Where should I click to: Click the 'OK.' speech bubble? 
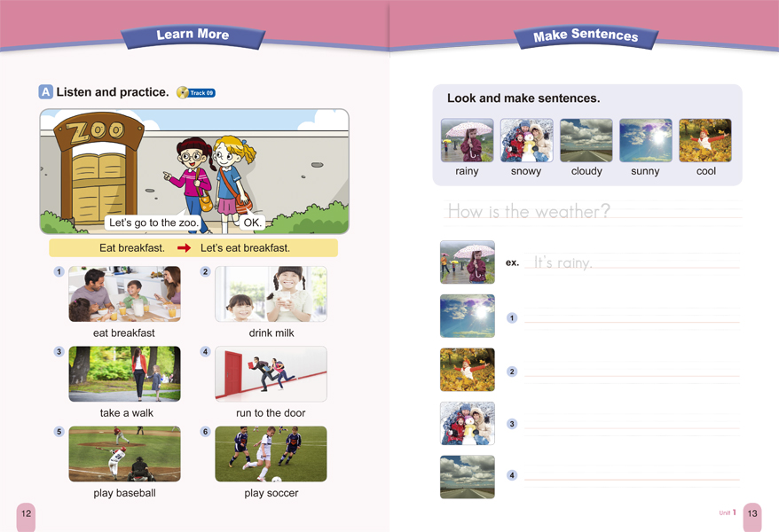[x=252, y=223]
